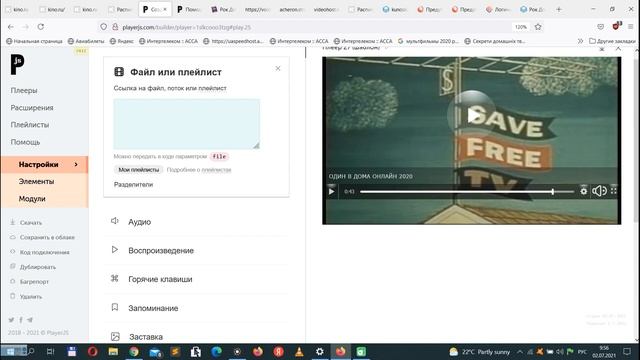Open a new browser tab
Image resolution: width=640 pixels, height=360 pixels.
pyautogui.click(x=559, y=9)
